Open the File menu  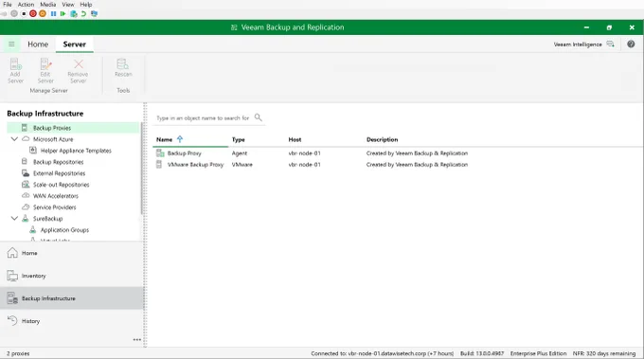[7, 5]
